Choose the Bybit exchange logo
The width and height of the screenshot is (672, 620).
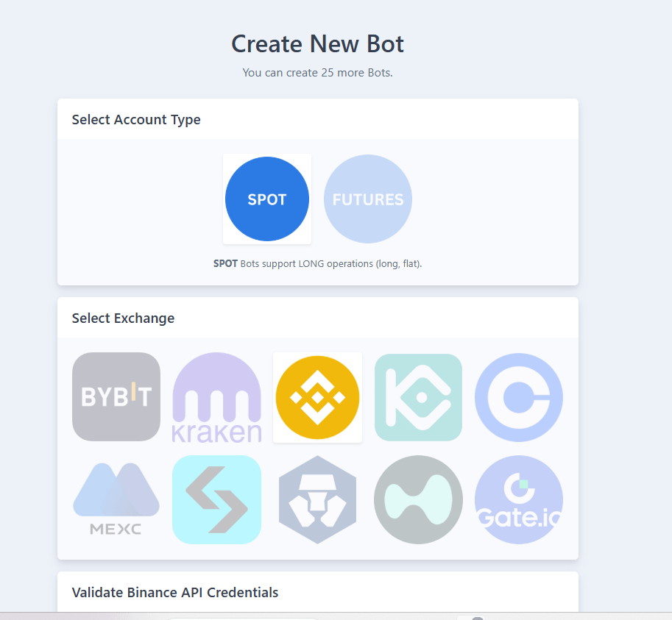coord(116,397)
